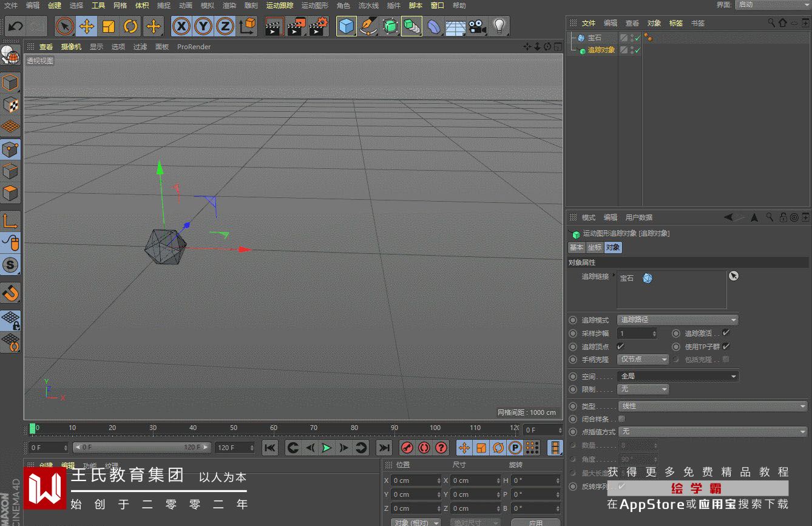
Task: Click the 采样步幅 value field
Action: click(x=637, y=333)
